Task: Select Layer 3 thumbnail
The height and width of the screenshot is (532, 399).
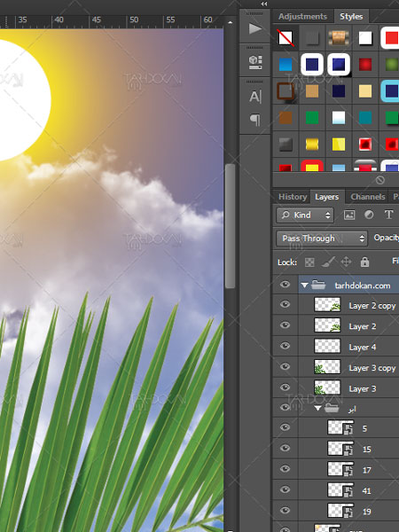Action: (x=327, y=387)
